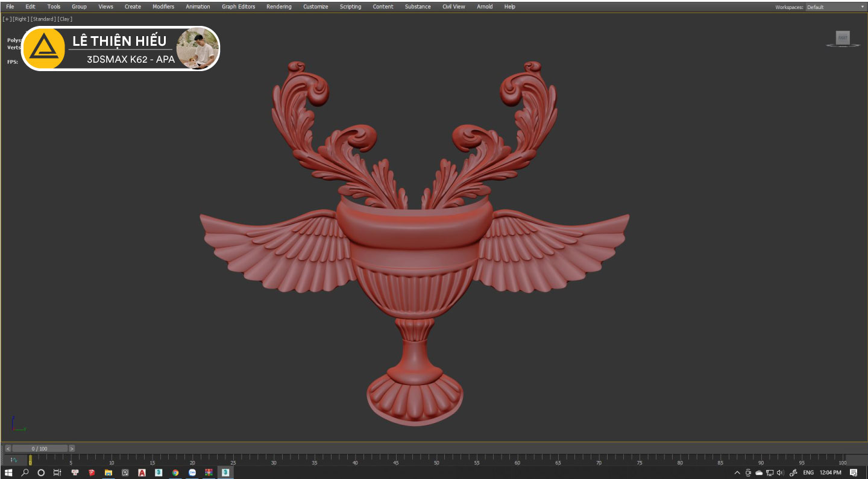868x479 pixels.
Task: Open the Mini Curve Editor on the timeline
Action: pos(14,460)
